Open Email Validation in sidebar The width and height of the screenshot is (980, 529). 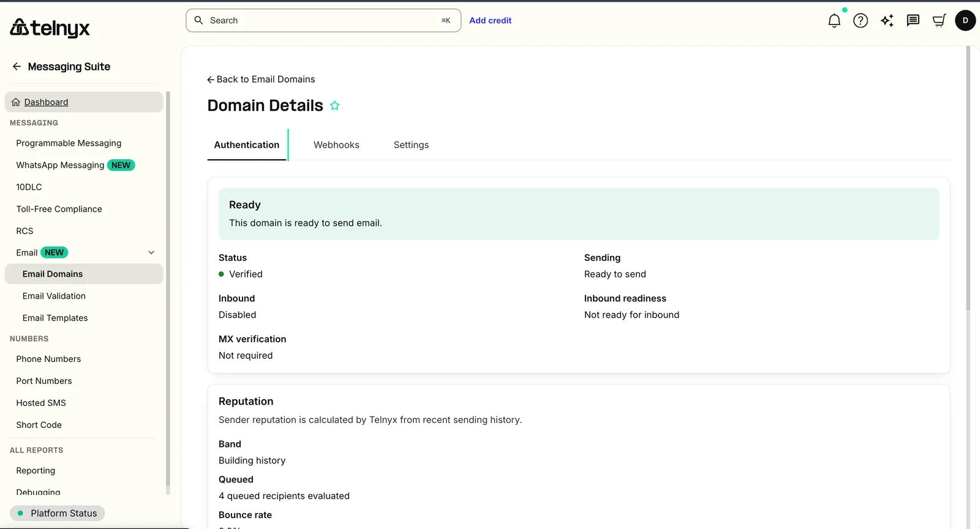(54, 296)
